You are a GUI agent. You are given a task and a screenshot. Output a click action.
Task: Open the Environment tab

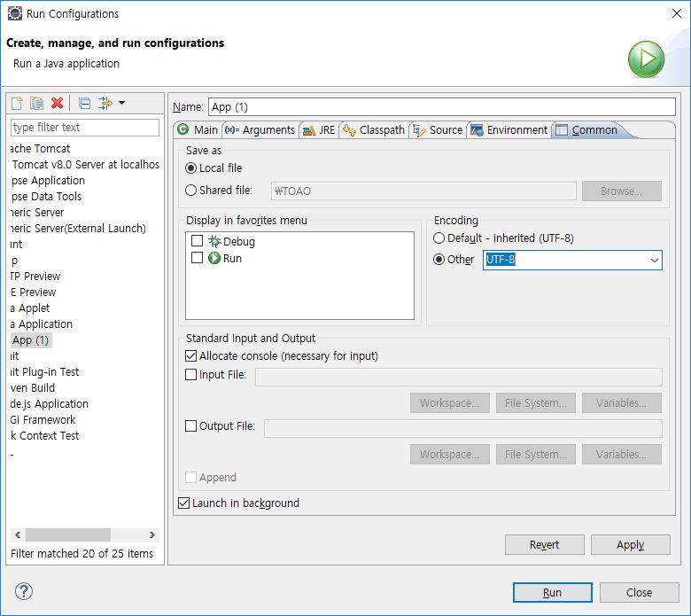tap(509, 129)
